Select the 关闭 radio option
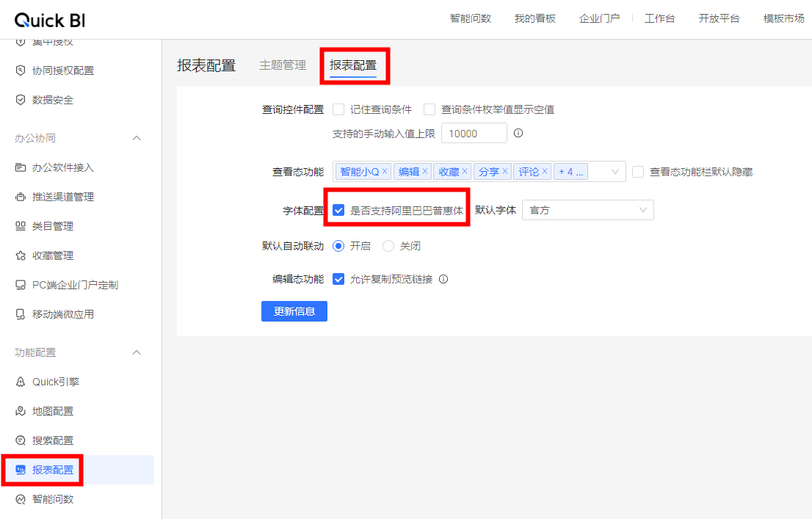The width and height of the screenshot is (812, 519). [x=388, y=246]
